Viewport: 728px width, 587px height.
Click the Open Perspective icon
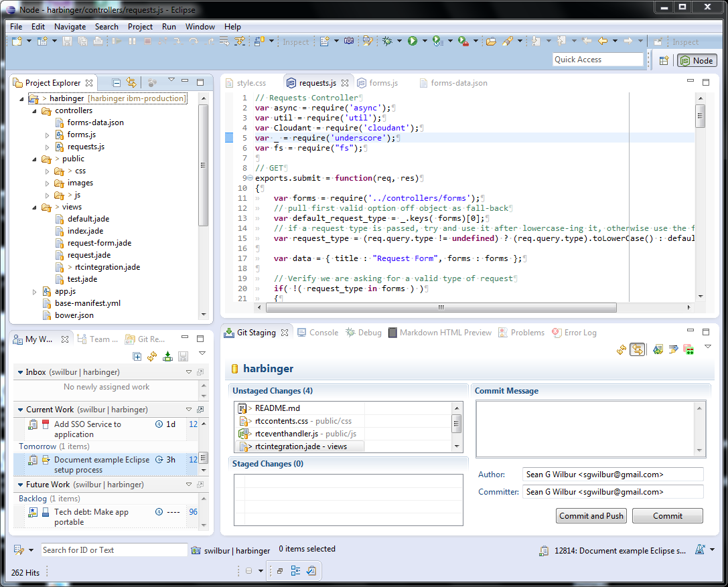[664, 60]
